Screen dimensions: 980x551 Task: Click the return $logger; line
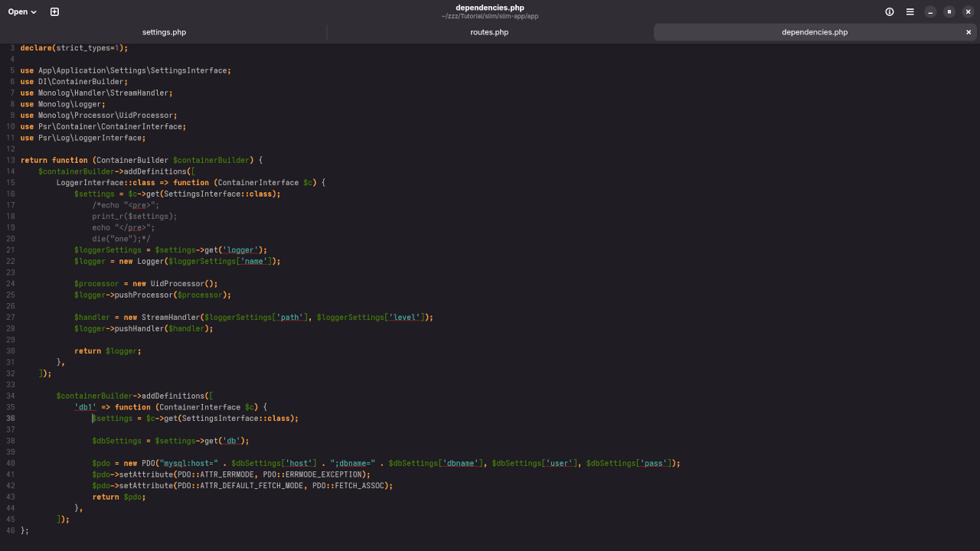108,350
